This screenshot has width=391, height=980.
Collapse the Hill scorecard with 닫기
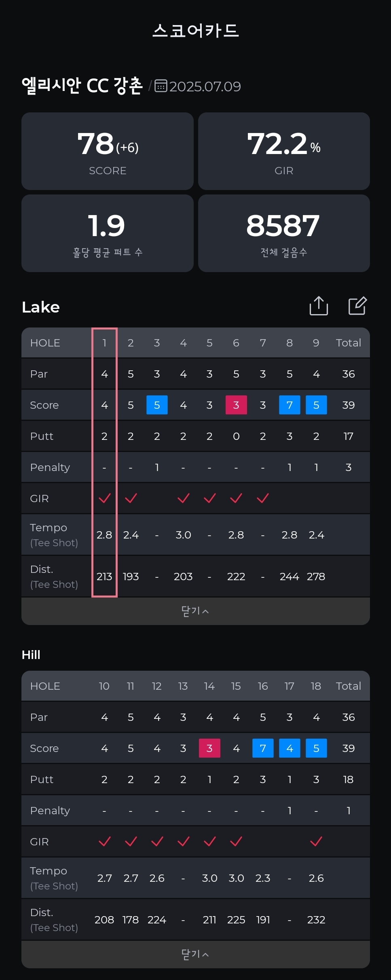tap(196, 954)
